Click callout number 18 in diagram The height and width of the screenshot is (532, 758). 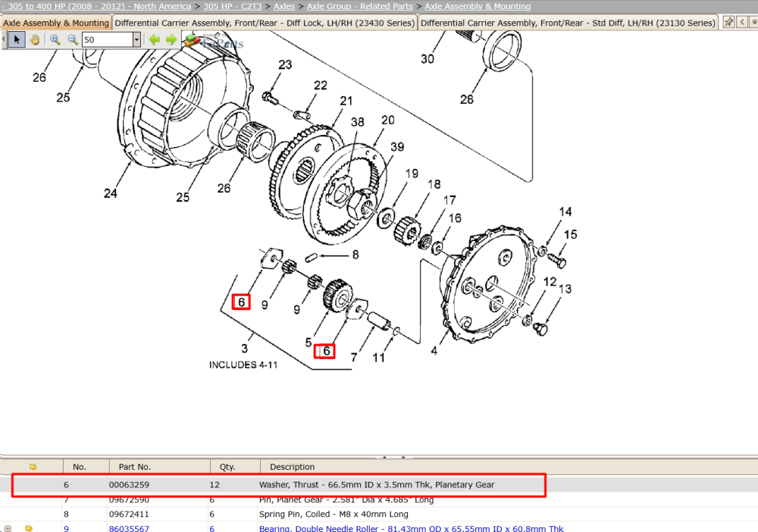434,184
